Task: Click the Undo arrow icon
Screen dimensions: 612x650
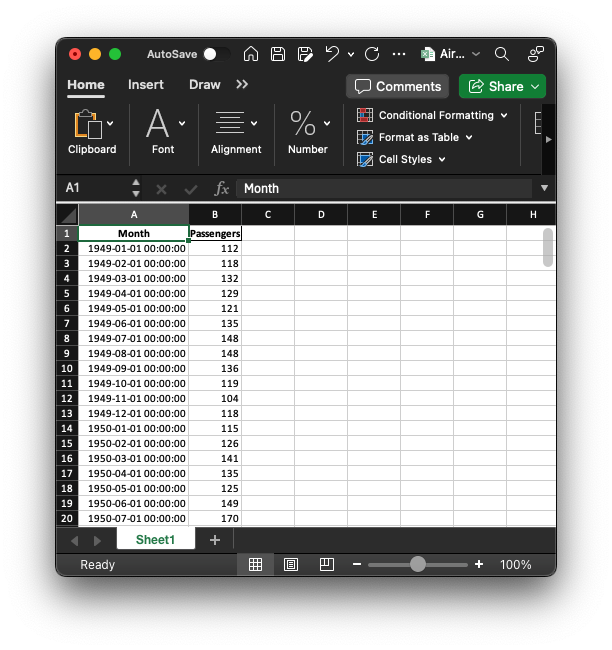Action: [x=332, y=54]
